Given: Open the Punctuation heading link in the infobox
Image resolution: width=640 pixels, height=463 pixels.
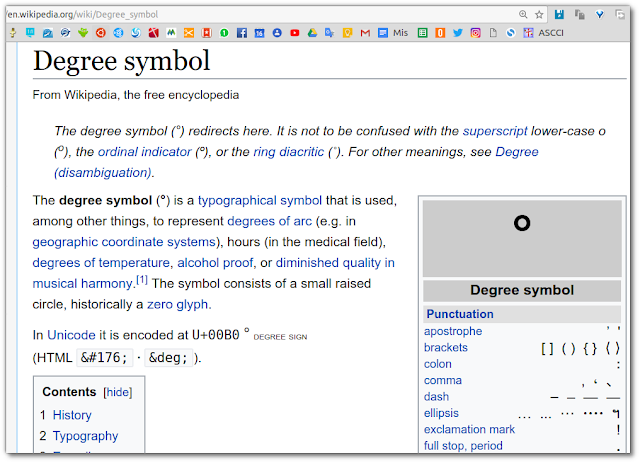Looking at the screenshot, I should (x=460, y=314).
